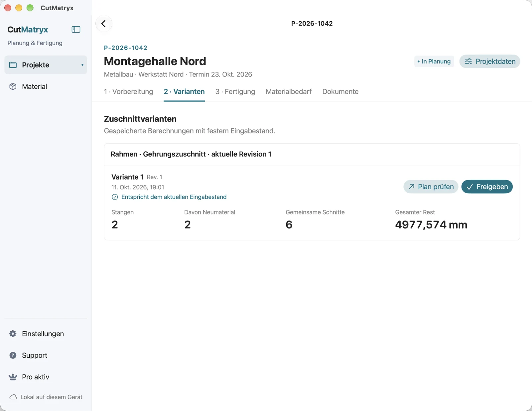The height and width of the screenshot is (411, 532).
Task: Click the date 11. Okt. 2026, 19:01
Action: 138,187
